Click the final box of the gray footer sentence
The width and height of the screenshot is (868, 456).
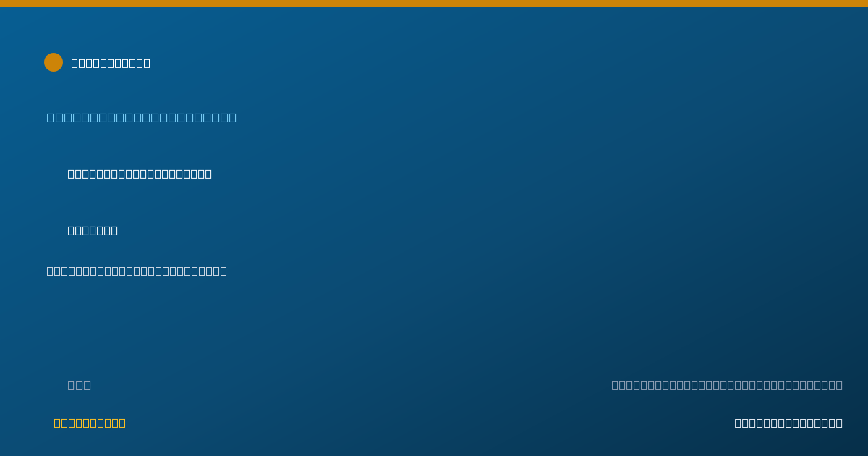point(839,385)
